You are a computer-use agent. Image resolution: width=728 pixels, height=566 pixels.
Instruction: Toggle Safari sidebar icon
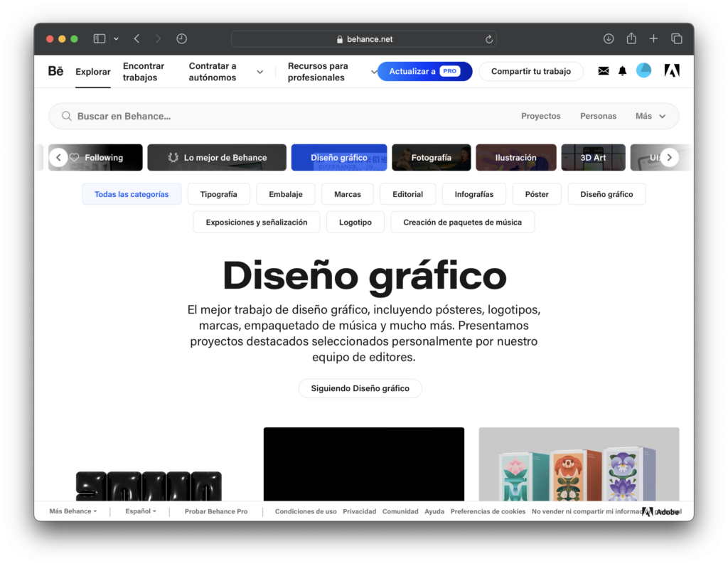click(x=100, y=38)
